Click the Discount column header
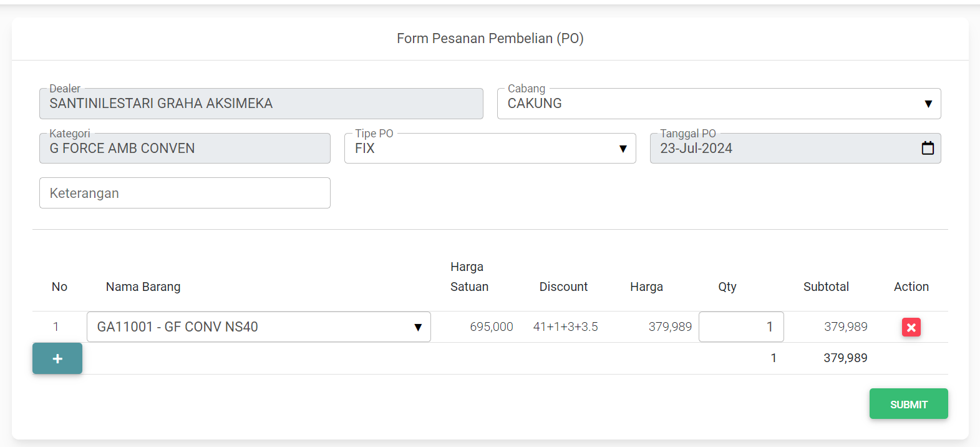The width and height of the screenshot is (980, 447). point(563,287)
